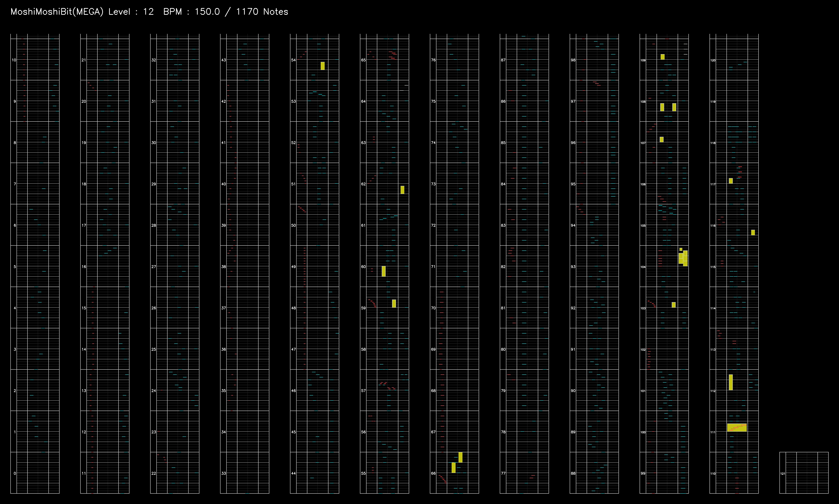Click measure number 82 label

coord(503,267)
